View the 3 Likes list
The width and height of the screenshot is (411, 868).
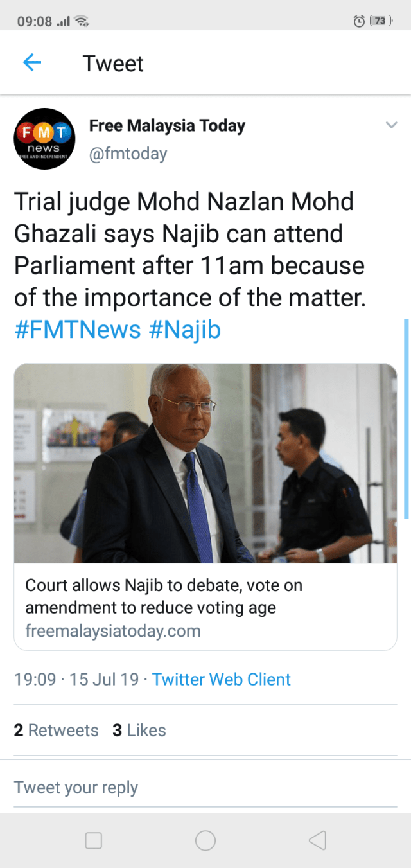point(139,730)
